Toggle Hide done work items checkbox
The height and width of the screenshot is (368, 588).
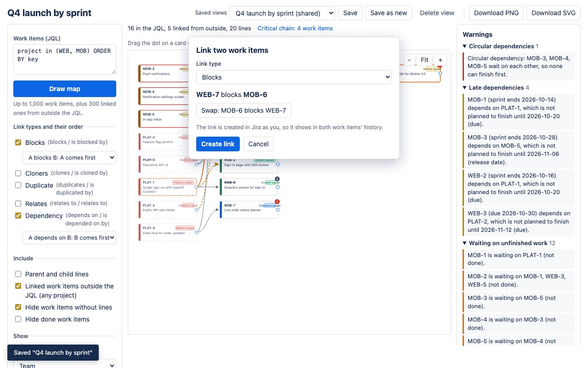(18, 319)
